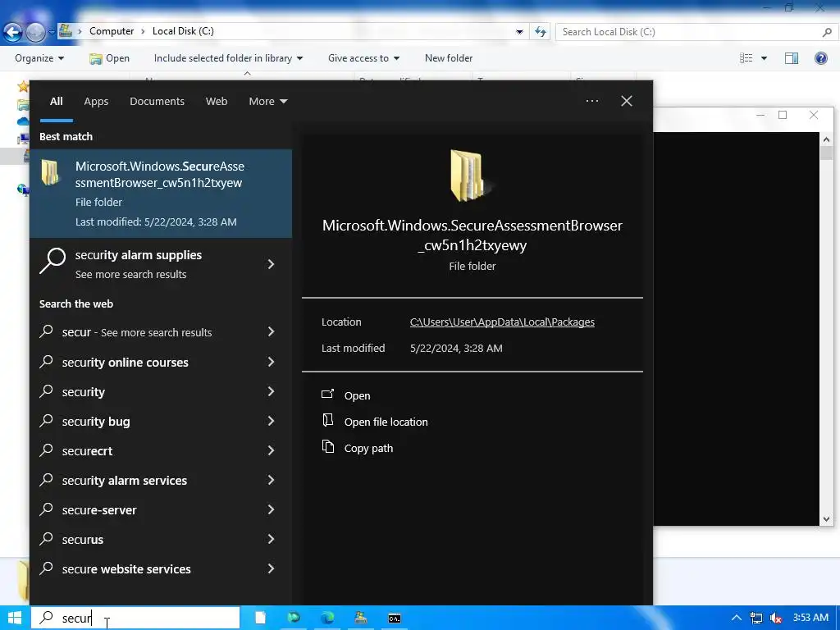Switch to the Web search tab
840x630 pixels.
[x=217, y=101]
